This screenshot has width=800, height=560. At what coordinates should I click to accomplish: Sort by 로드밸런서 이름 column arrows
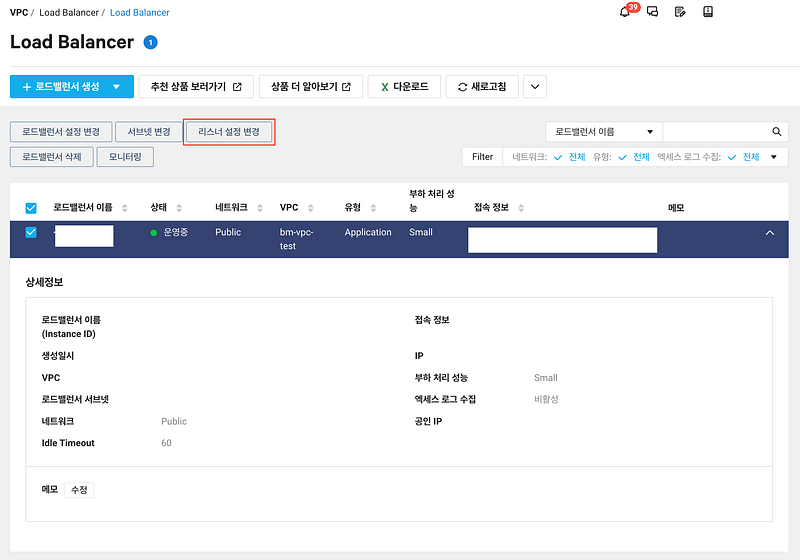(x=124, y=208)
